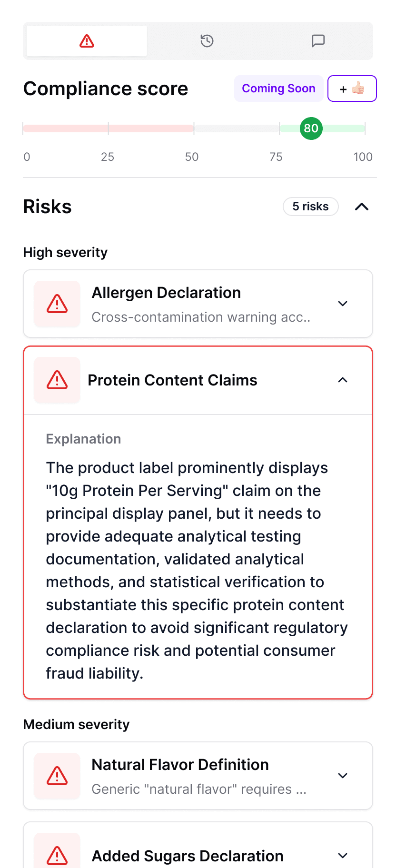Select the Allergen Declaration title

(x=166, y=293)
